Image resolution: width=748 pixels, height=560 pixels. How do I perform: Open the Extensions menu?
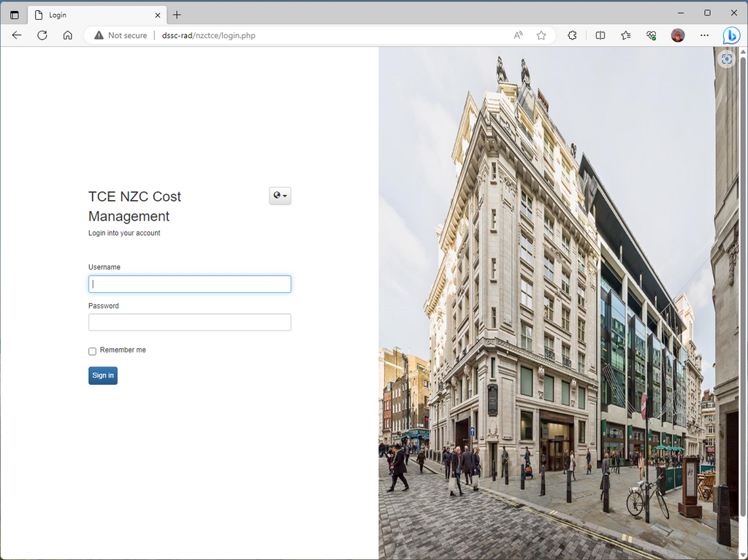coord(572,35)
